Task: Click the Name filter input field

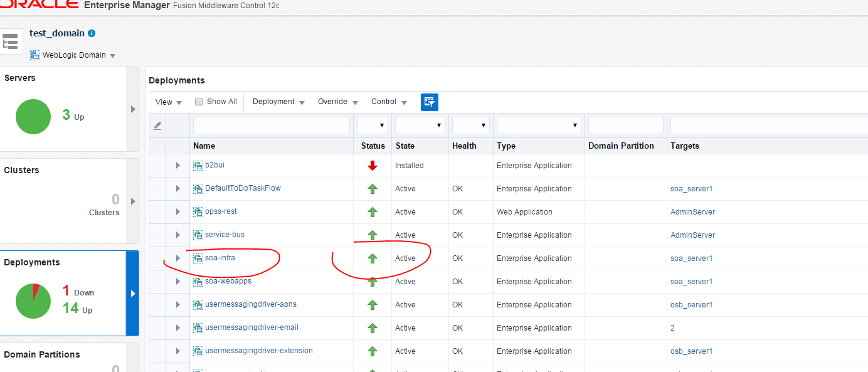Action: [x=272, y=125]
